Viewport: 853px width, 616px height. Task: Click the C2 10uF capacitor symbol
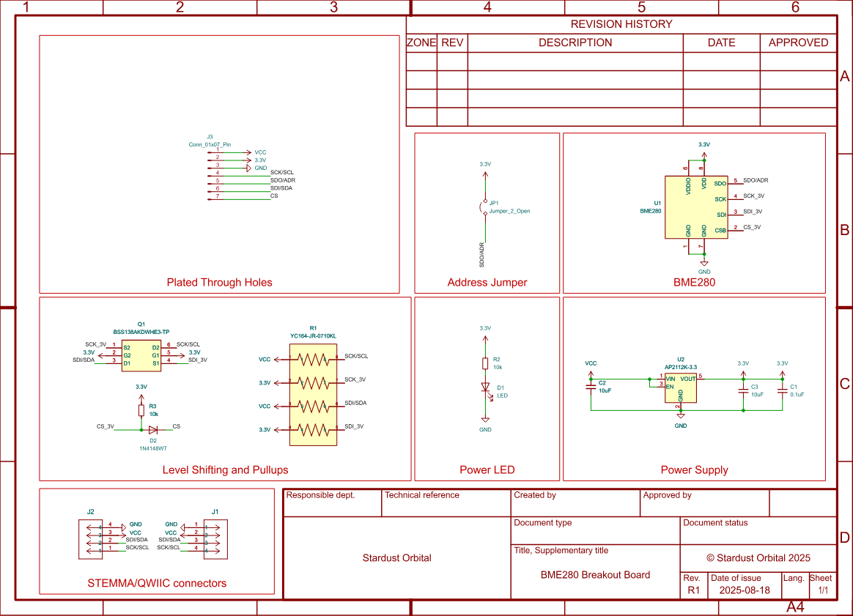[x=591, y=386]
